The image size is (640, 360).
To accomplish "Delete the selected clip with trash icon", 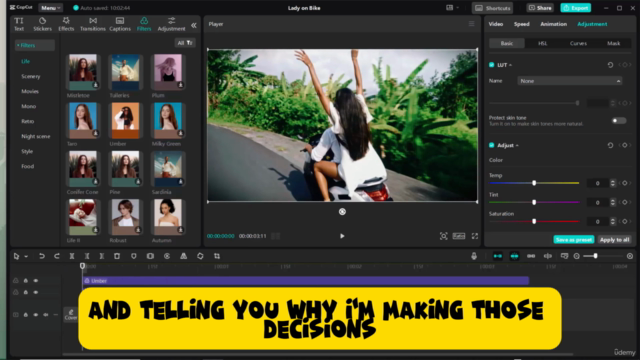I will point(117,256).
